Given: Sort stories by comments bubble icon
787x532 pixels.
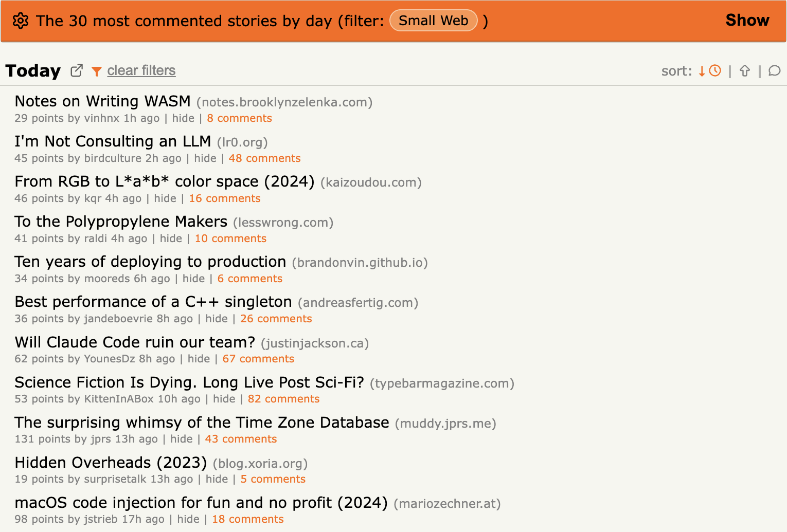Looking at the screenshot, I should point(774,71).
